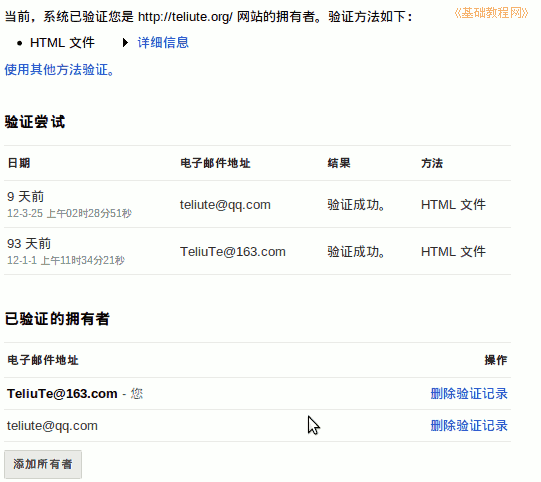Click TeliuTe@163.com in verification attempts
Viewport: 541px width, 482px height.
coord(233,252)
